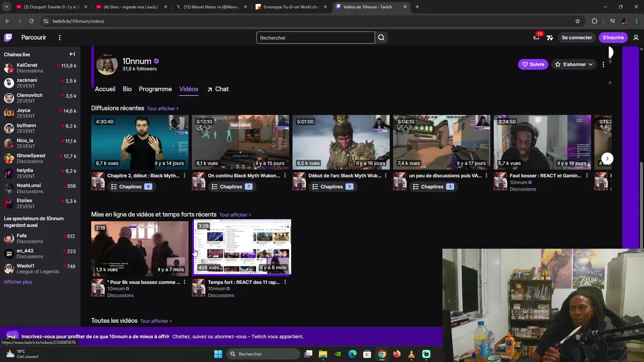Open Joyca live channel
Viewport: 644px width, 362px height.
point(40,113)
